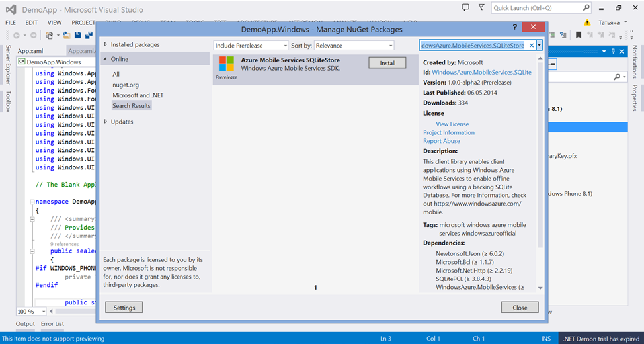644x344 pixels.
Task: Click the Open File folder icon
Action: click(x=67, y=35)
